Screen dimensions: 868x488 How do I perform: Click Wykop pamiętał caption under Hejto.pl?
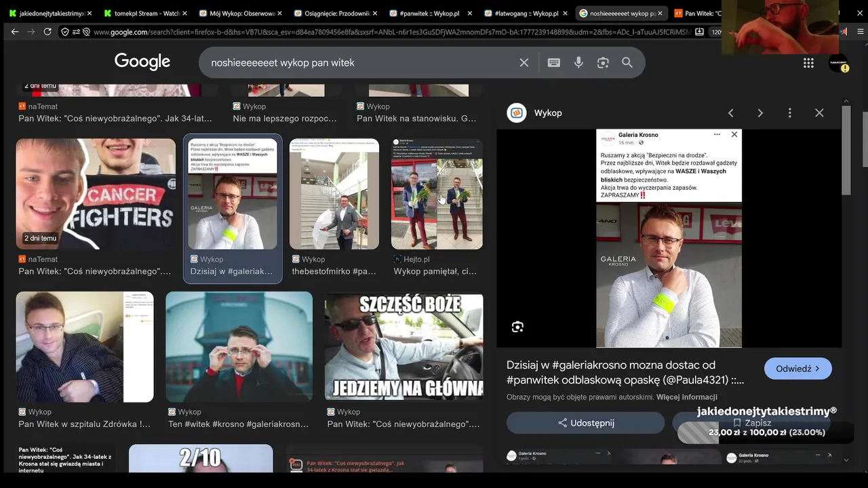[435, 271]
